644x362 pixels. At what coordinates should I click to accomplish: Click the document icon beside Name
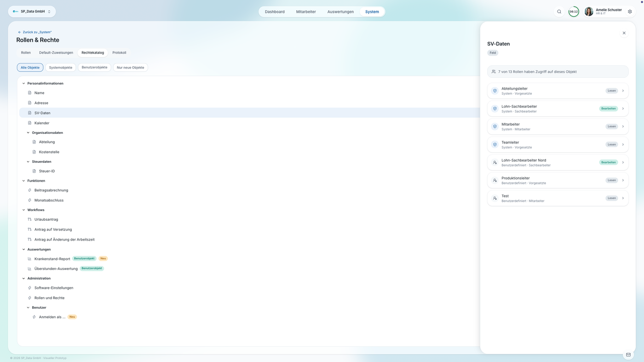29,93
